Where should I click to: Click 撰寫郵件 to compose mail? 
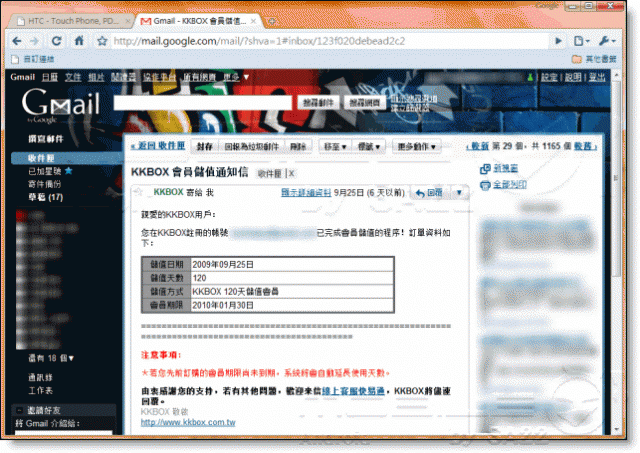46,139
